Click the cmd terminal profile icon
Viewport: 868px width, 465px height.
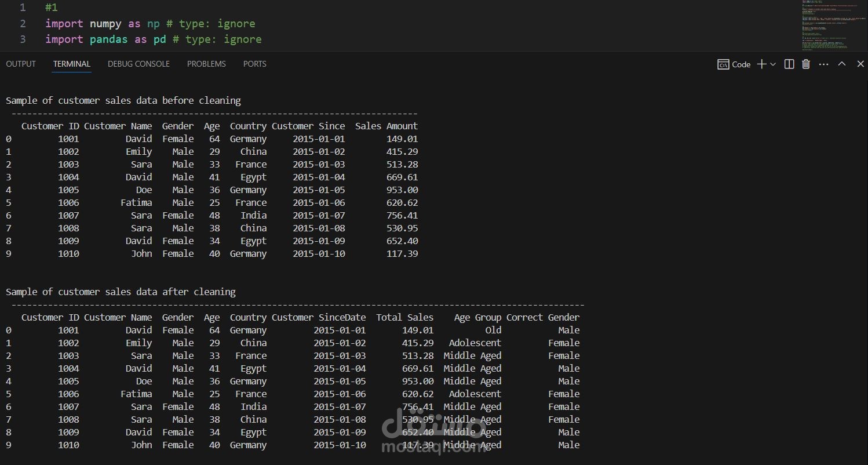coord(723,64)
